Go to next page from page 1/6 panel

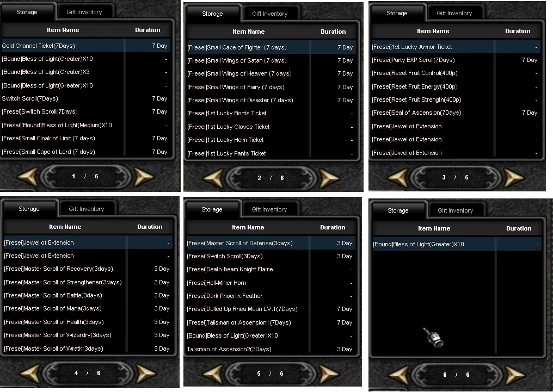(x=144, y=177)
